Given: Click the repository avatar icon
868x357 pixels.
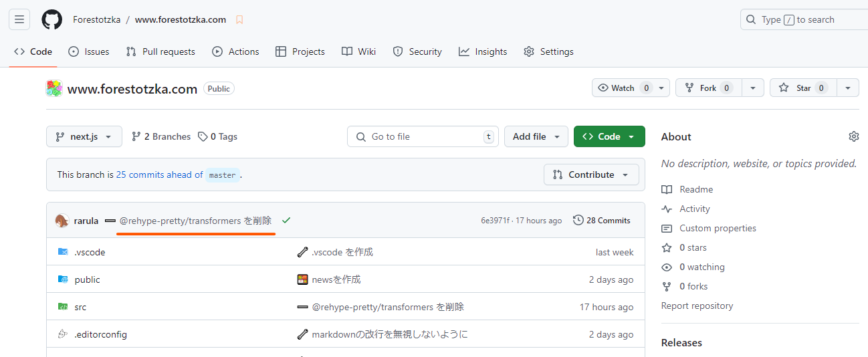Looking at the screenshot, I should coord(54,88).
